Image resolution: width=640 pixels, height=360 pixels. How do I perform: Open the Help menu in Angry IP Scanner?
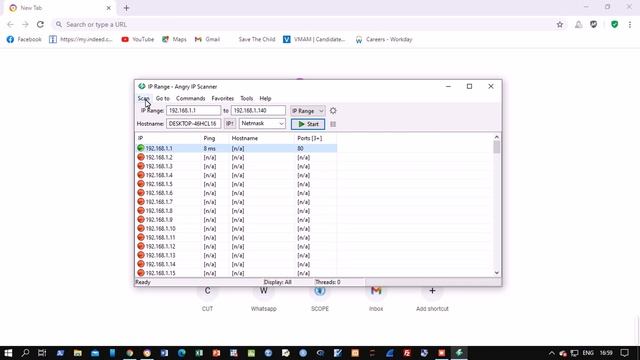(x=265, y=98)
